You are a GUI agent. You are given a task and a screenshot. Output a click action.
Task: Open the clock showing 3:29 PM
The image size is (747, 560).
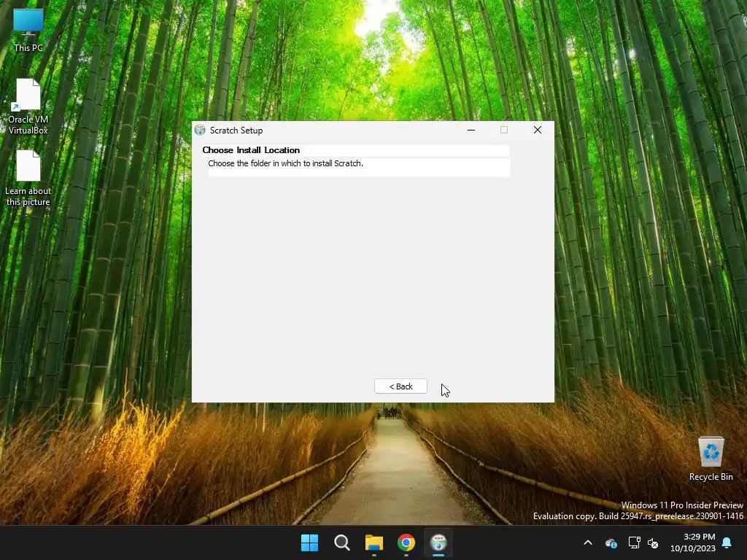pyautogui.click(x=693, y=542)
